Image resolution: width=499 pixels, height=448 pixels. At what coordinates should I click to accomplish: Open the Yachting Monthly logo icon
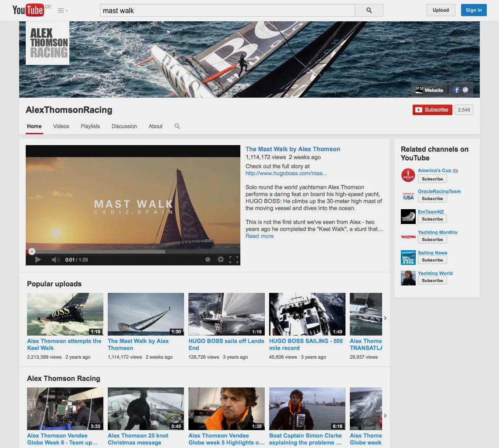(408, 237)
